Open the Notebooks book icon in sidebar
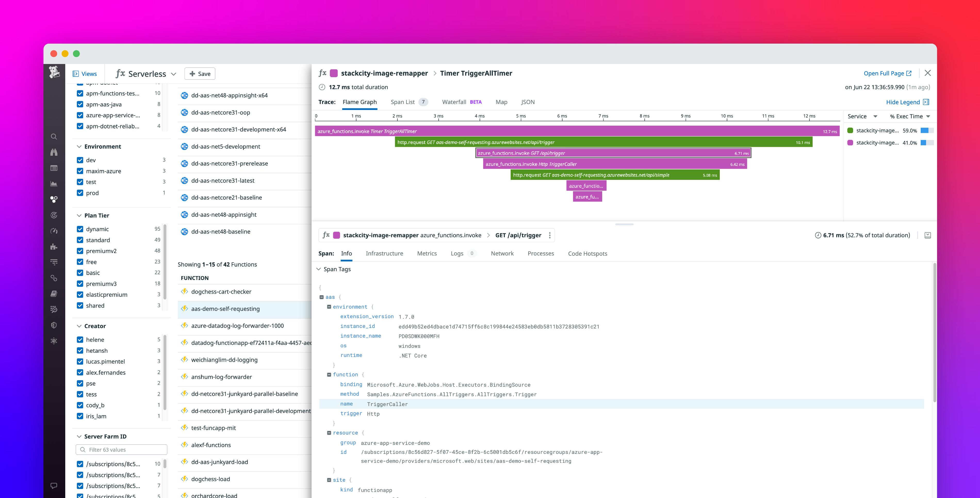Viewport: 980px width, 498px height. pyautogui.click(x=54, y=294)
